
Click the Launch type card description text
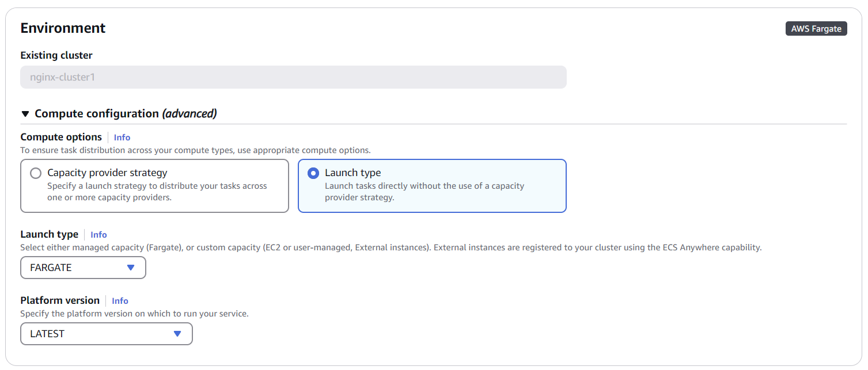pyautogui.click(x=424, y=192)
